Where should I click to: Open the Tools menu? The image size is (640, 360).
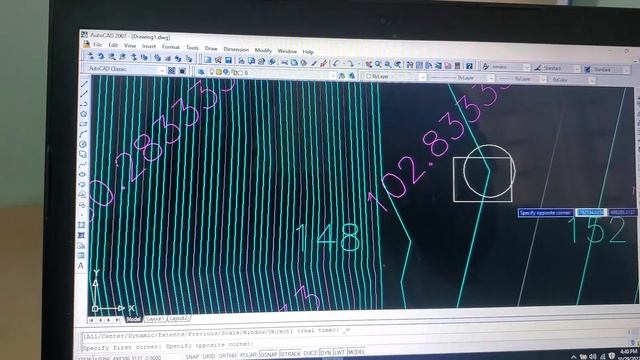pos(192,47)
